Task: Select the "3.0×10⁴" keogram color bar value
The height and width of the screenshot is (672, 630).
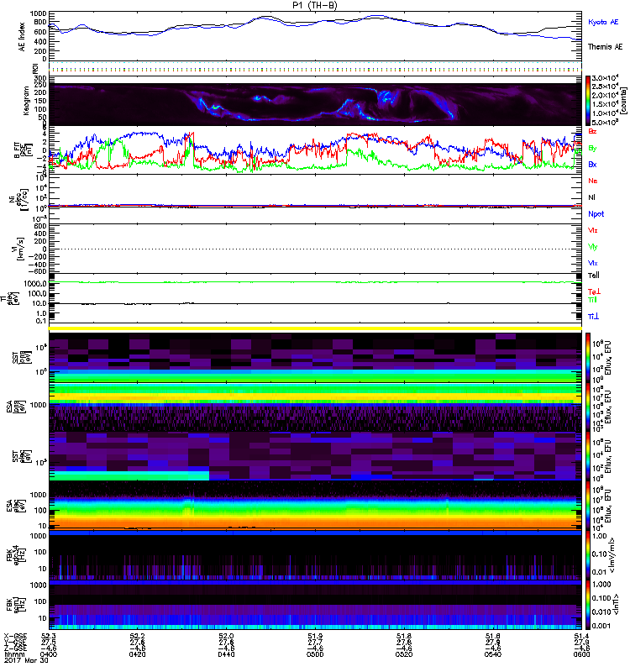Action: (605, 78)
